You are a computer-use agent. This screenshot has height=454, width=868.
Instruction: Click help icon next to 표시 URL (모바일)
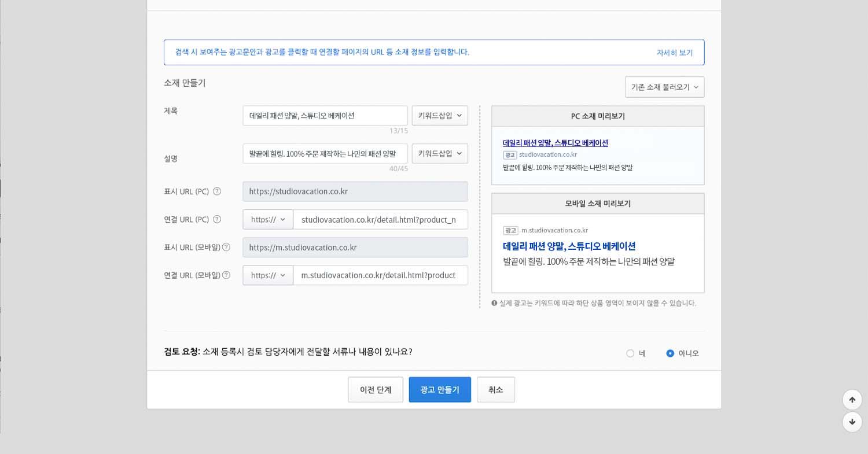coord(226,248)
